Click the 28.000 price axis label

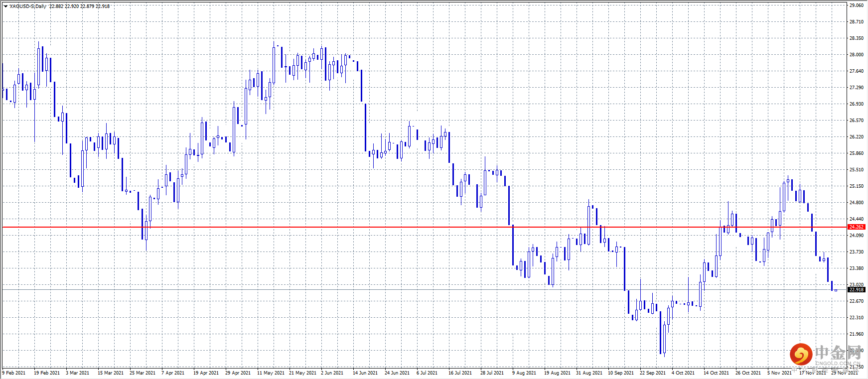click(x=857, y=55)
